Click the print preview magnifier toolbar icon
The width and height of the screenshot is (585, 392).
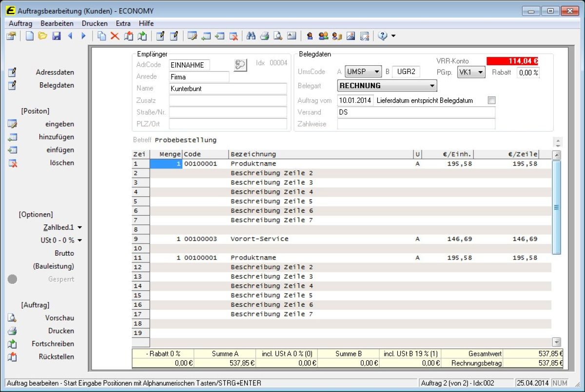coord(278,36)
